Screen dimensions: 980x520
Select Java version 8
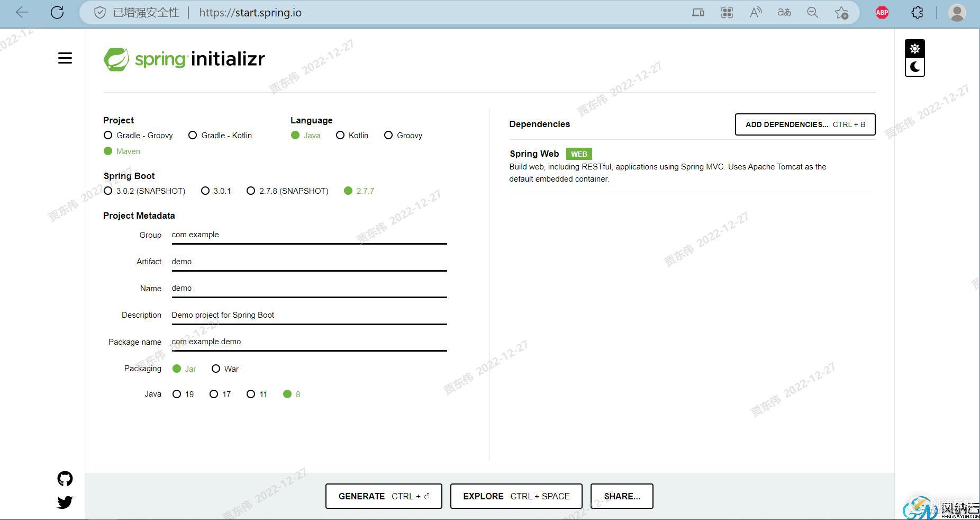click(x=292, y=395)
